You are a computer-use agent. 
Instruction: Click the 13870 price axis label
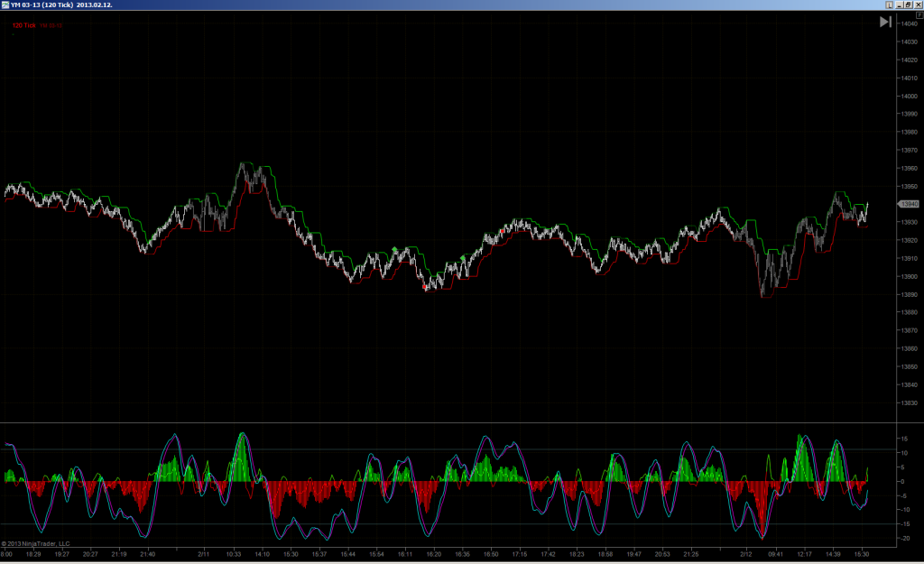(909, 330)
